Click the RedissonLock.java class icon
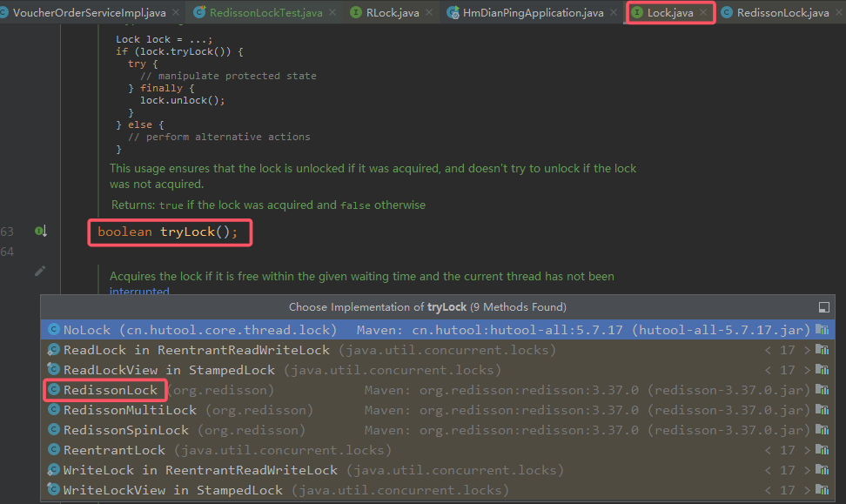The image size is (846, 504). click(x=727, y=12)
